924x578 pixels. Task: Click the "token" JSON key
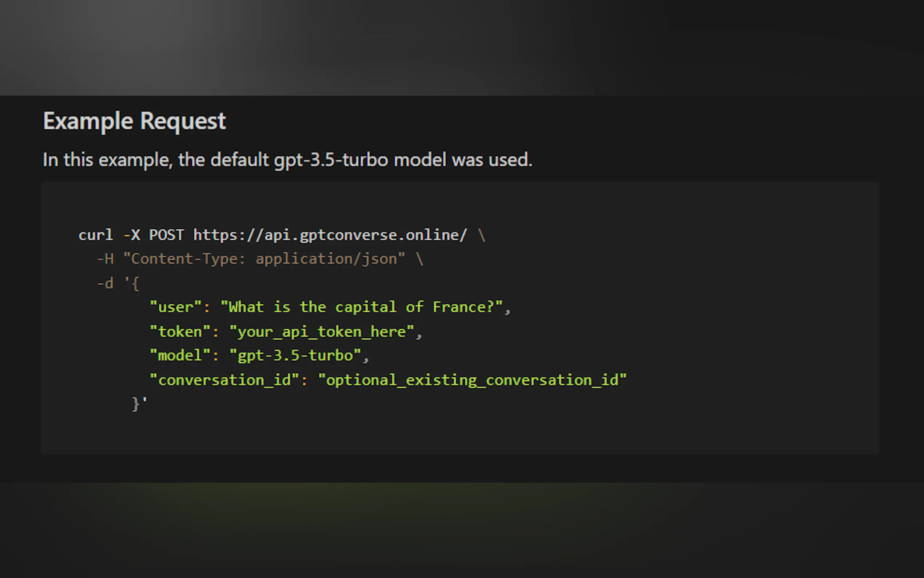pos(180,332)
